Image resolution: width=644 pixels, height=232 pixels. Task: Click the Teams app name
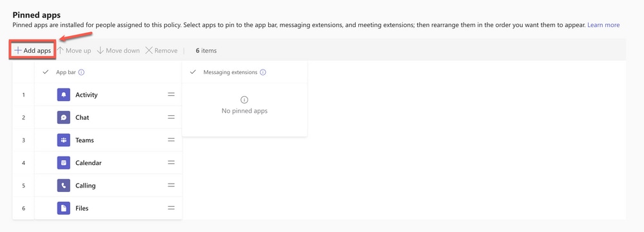[x=84, y=140]
